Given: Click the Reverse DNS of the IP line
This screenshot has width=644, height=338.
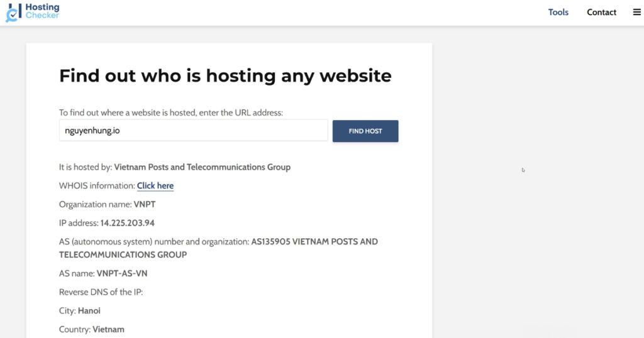Looking at the screenshot, I should pos(101,292).
